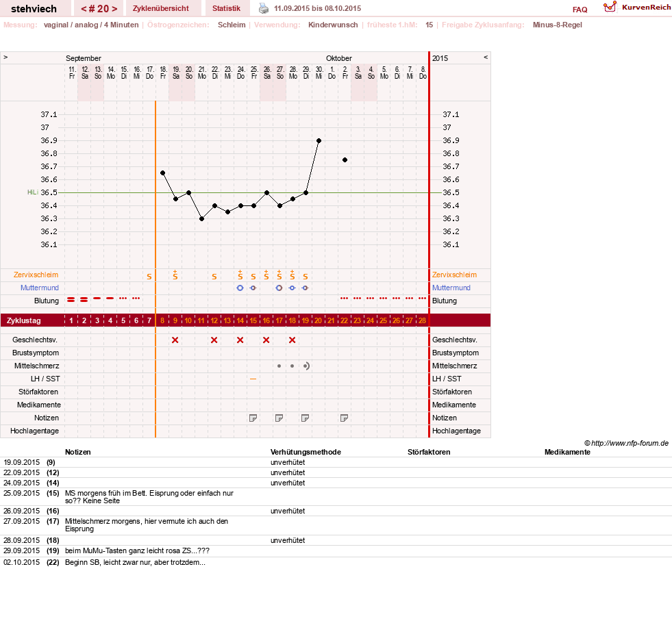Screen dimensions: 672x621
Task: Click the 'vaginal / analog / 4 Minuten' value
Action: point(91,25)
